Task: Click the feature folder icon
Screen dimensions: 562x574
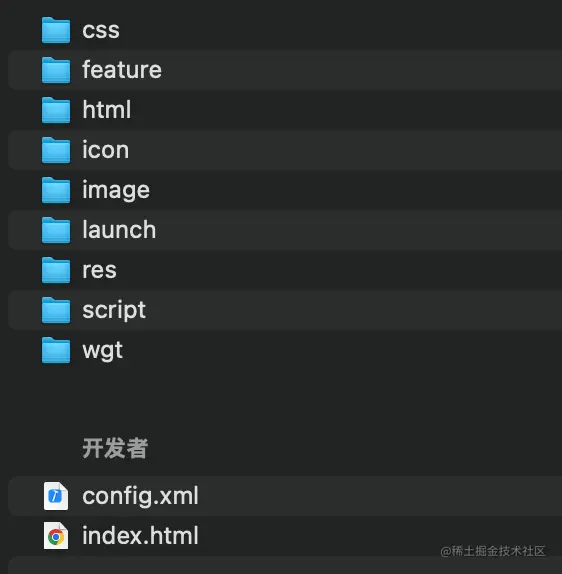Action: click(56, 70)
